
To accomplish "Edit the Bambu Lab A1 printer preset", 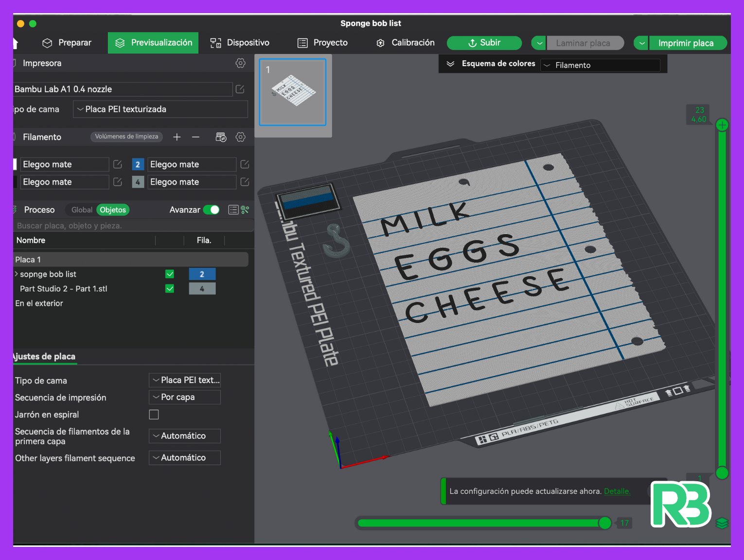I will click(x=240, y=89).
